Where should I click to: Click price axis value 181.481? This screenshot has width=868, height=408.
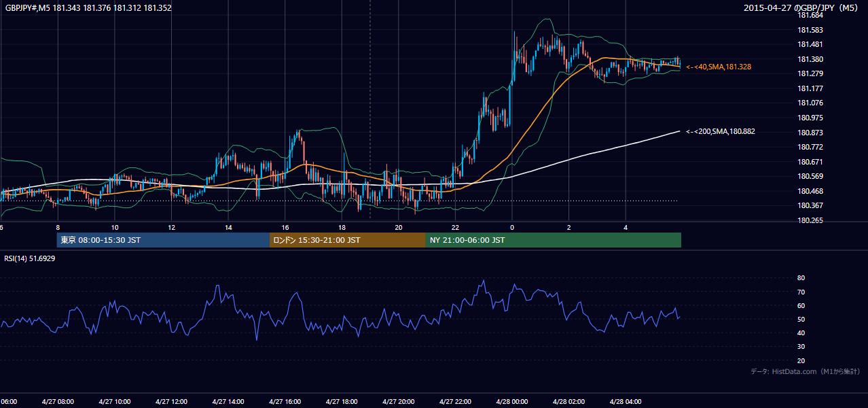point(810,44)
